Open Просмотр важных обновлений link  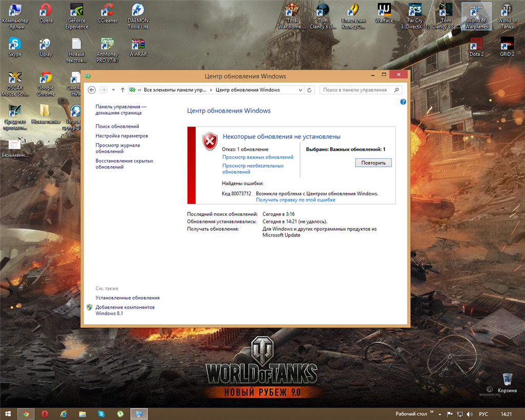point(258,157)
